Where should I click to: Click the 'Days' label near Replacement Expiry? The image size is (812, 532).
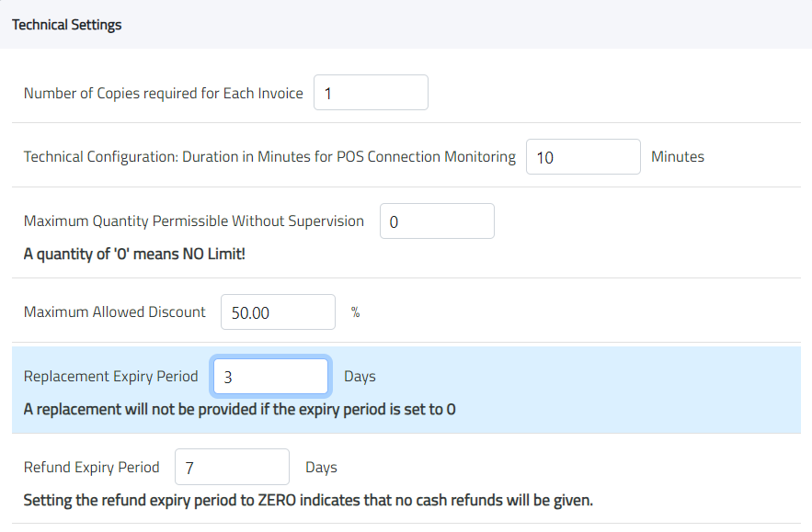360,376
